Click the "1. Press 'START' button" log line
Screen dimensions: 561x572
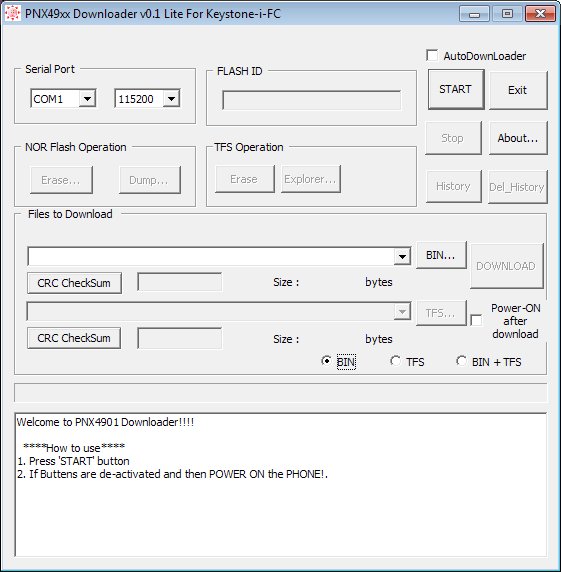point(73,461)
